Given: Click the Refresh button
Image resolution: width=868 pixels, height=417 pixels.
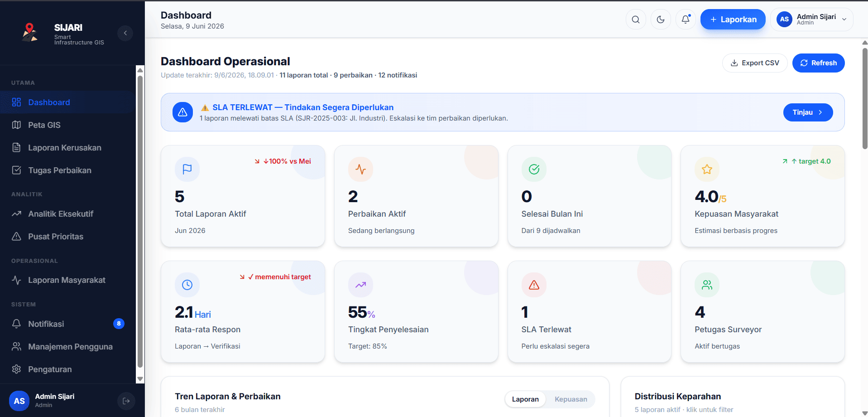Looking at the screenshot, I should click(x=818, y=63).
